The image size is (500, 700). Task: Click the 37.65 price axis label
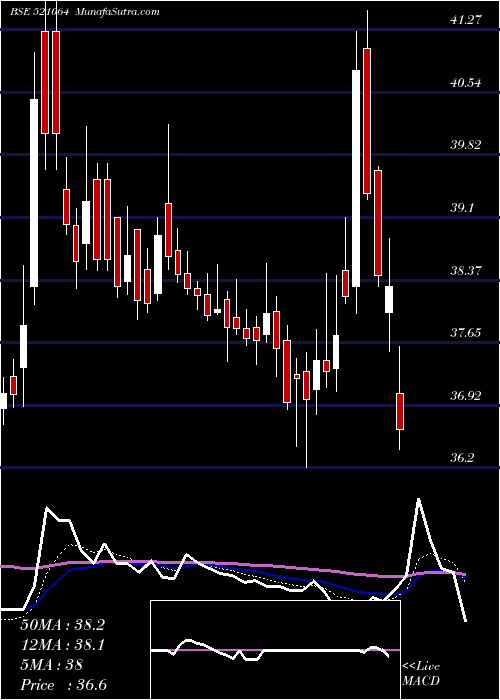coord(467,333)
